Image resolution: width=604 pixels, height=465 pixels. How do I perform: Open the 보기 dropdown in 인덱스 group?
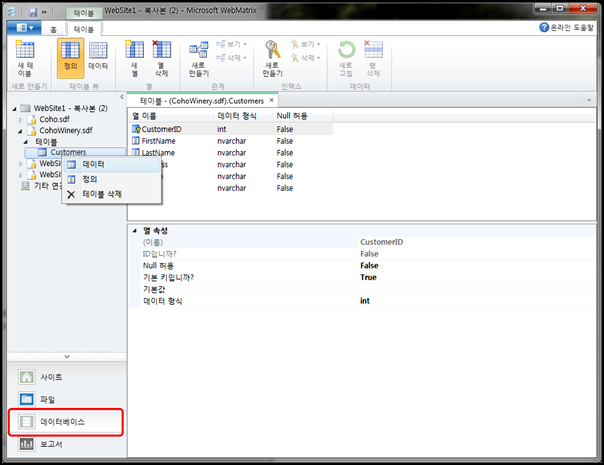tap(305, 44)
